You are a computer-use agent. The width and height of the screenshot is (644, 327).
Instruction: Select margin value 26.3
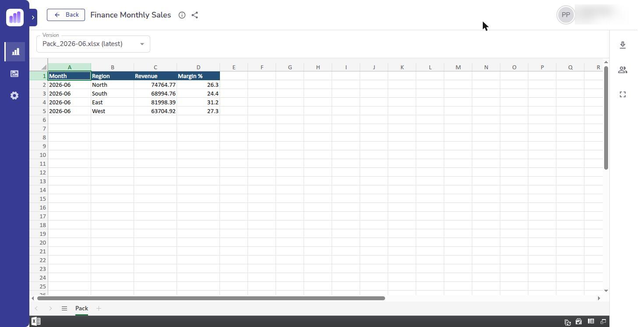coord(198,85)
